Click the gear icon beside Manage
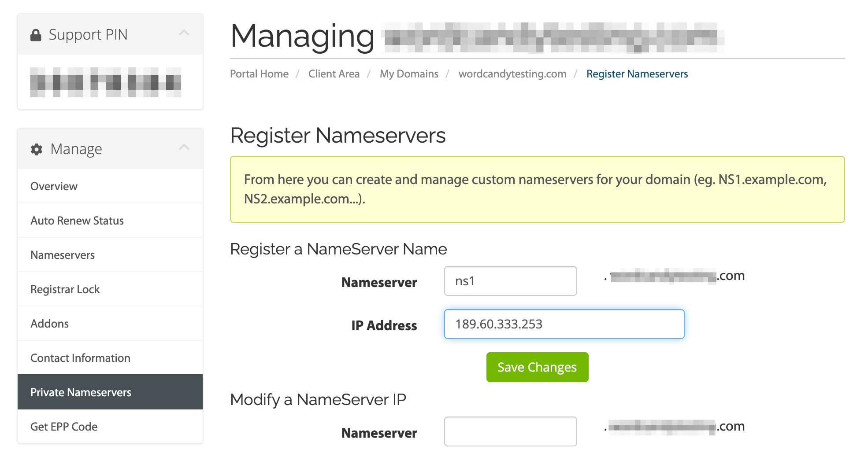The height and width of the screenshot is (457, 868). tap(37, 149)
